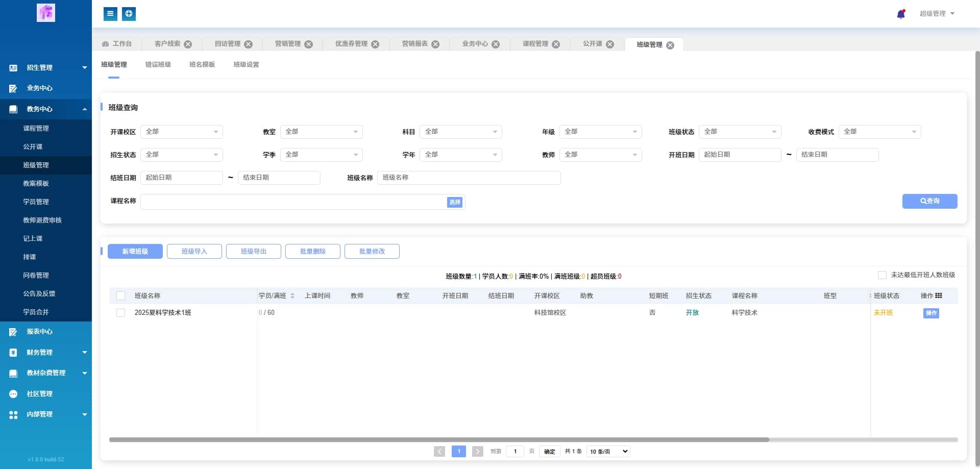Click the 确定 pagination button

pyautogui.click(x=550, y=452)
